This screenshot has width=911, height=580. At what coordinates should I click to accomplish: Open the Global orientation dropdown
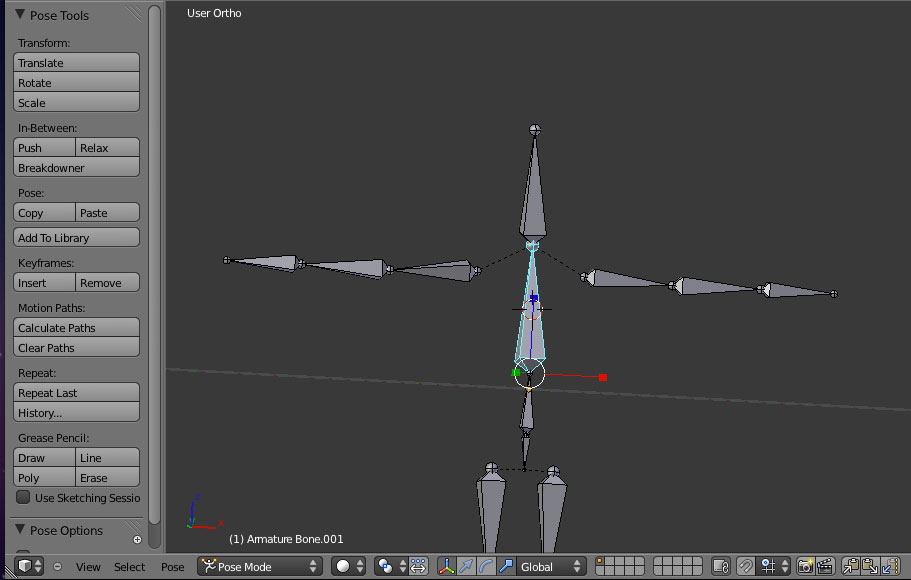(548, 566)
